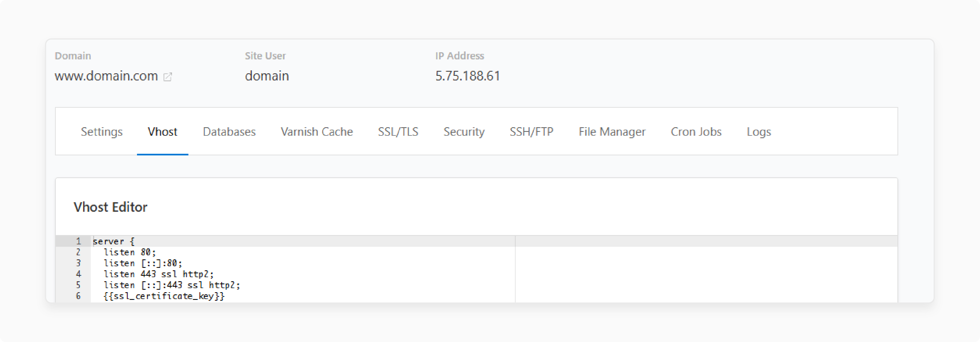Screen dimensions: 980x342
Task: Click the 'listen [::]:80;' code line
Action: (x=143, y=263)
